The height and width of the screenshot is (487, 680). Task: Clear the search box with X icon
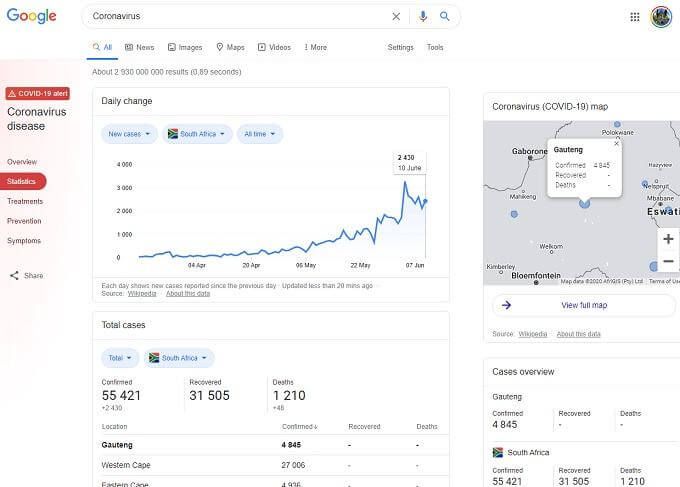(396, 16)
